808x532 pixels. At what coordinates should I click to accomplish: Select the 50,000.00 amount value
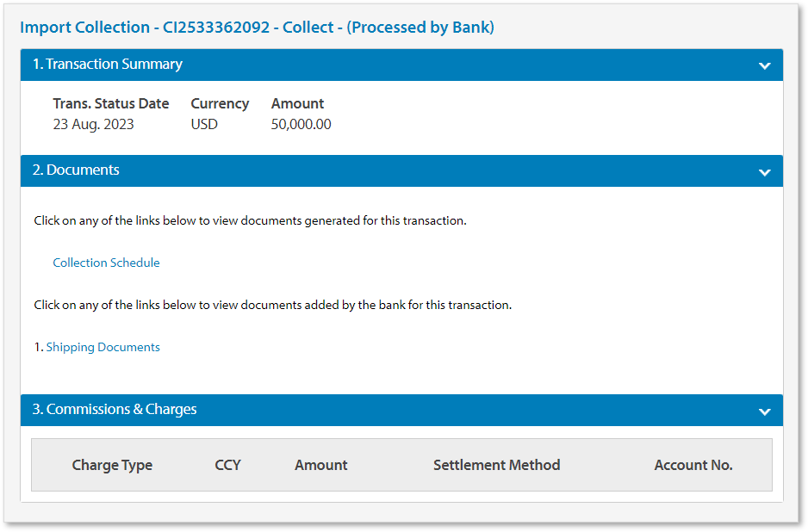pos(301,124)
